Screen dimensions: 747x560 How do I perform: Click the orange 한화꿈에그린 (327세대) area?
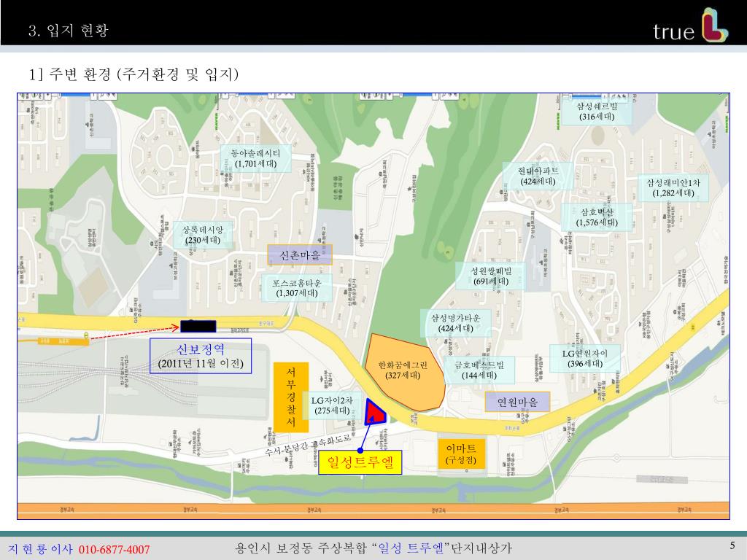[x=404, y=371]
